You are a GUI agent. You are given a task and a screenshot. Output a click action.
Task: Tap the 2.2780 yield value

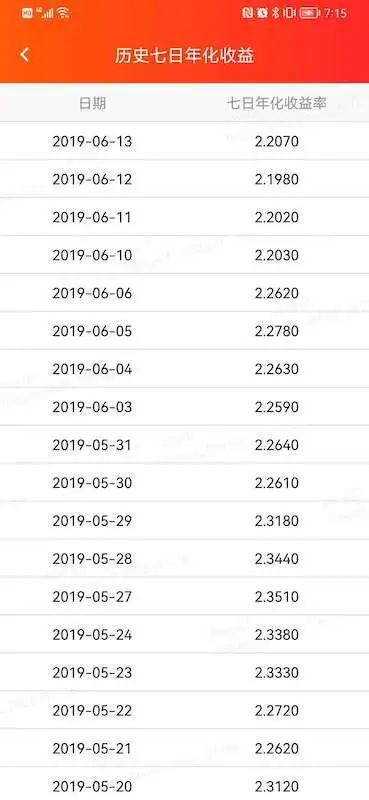pos(277,331)
